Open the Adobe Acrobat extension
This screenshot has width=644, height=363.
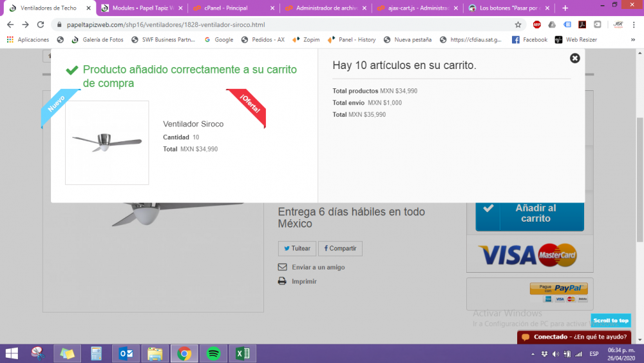point(582,25)
